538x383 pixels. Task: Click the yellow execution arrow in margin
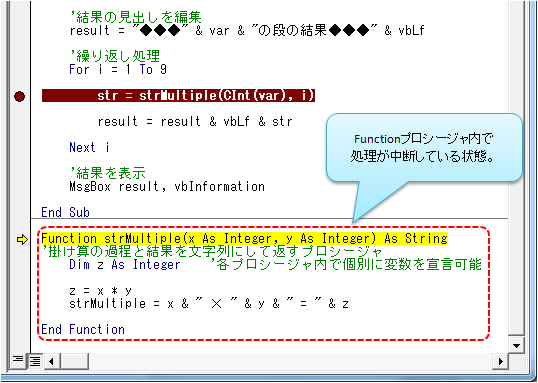tap(22, 240)
